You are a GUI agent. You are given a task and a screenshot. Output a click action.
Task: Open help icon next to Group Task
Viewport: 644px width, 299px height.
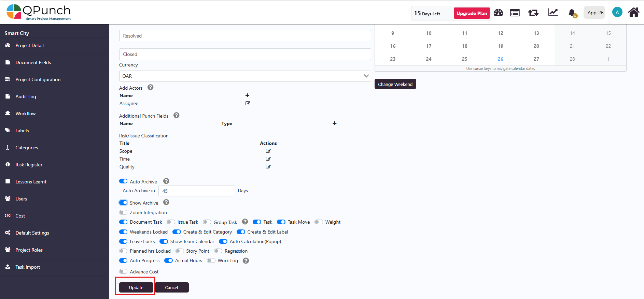click(245, 222)
